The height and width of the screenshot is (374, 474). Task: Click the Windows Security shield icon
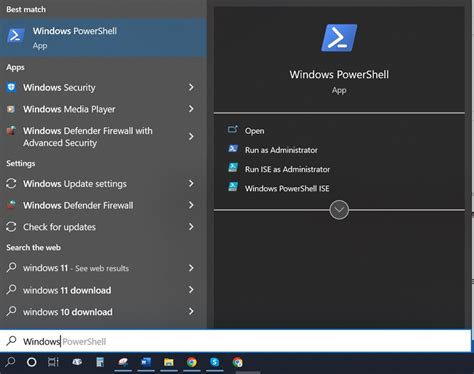11,87
